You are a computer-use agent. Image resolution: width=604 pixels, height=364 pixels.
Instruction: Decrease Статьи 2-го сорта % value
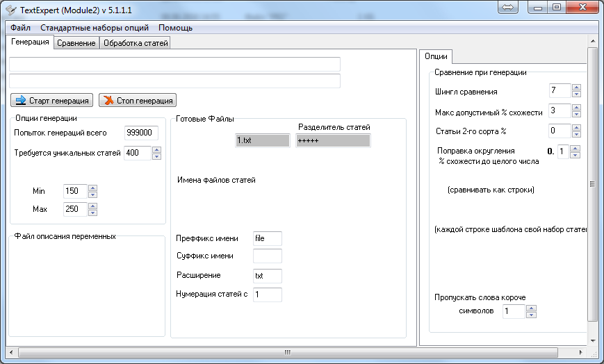click(577, 134)
